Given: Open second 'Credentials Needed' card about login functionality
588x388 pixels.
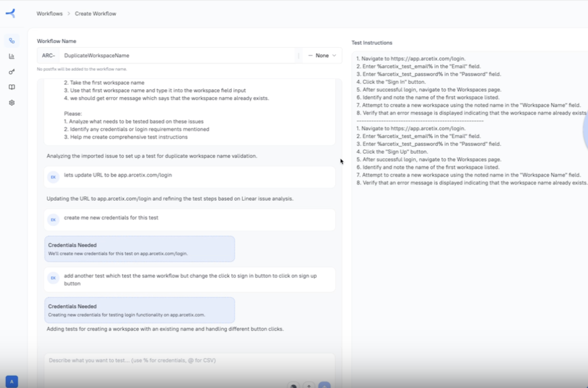Looking at the screenshot, I should click(140, 310).
